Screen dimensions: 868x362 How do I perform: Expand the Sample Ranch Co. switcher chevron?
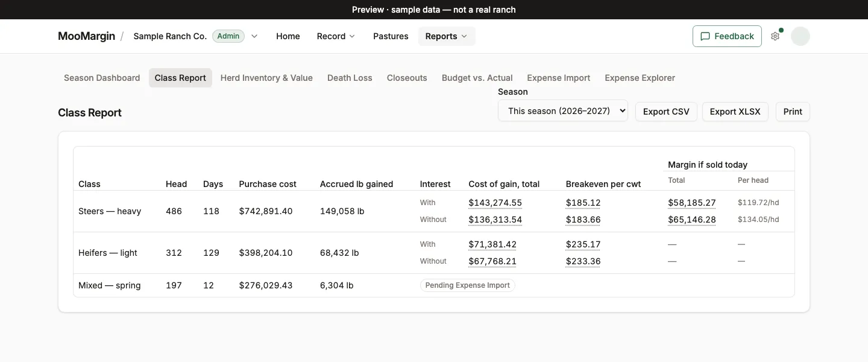click(254, 36)
